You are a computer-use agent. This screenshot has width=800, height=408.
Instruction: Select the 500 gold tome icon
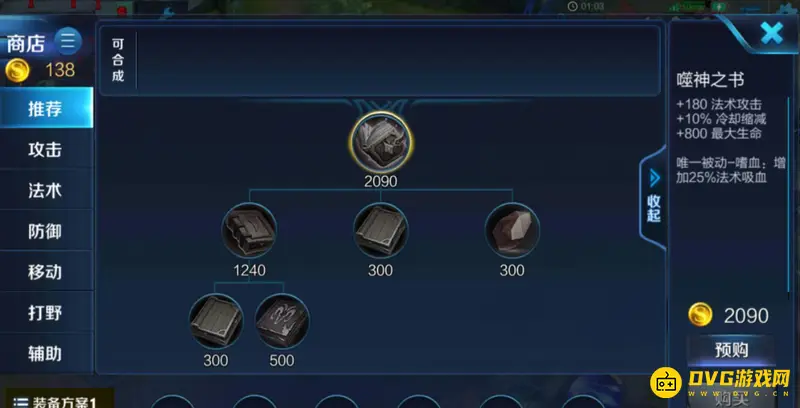click(282, 321)
